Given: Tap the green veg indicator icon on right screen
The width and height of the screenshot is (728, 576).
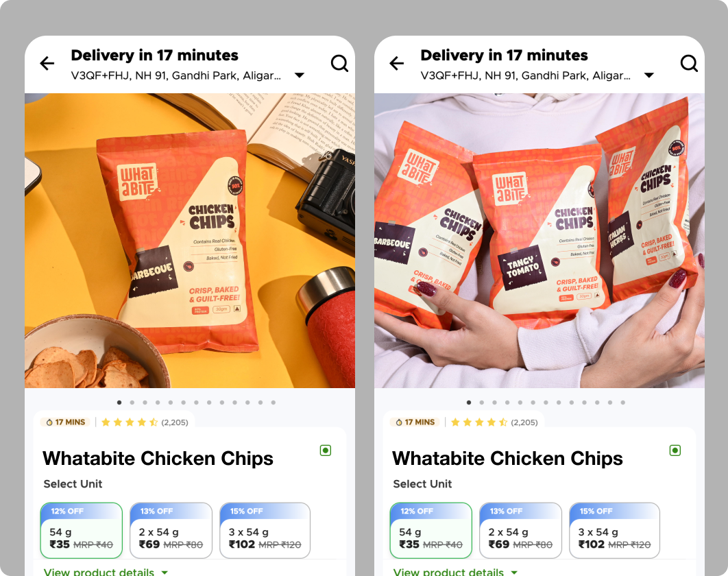Looking at the screenshot, I should point(675,450).
